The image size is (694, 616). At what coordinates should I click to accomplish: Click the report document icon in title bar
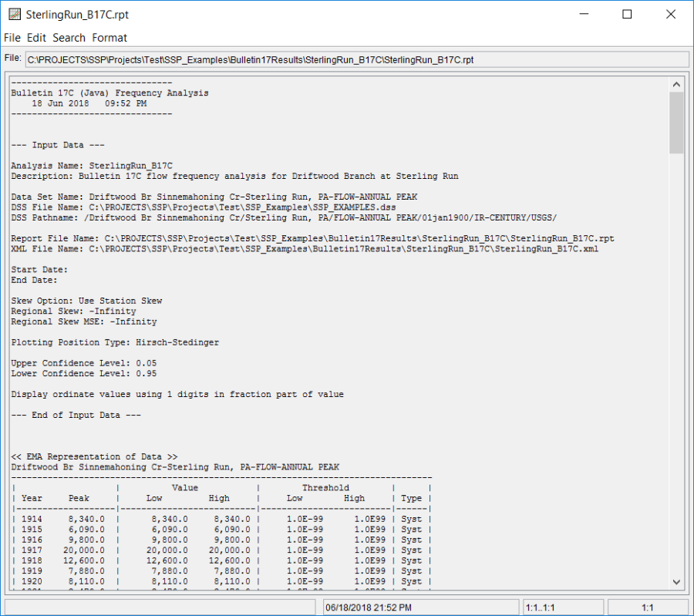pos(14,14)
